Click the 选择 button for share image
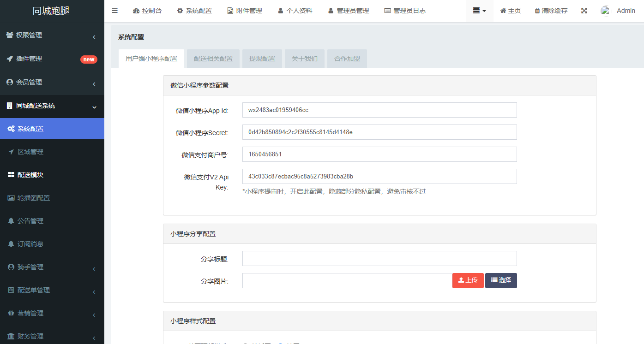Viewport: 644px width, 344px height. (501, 280)
